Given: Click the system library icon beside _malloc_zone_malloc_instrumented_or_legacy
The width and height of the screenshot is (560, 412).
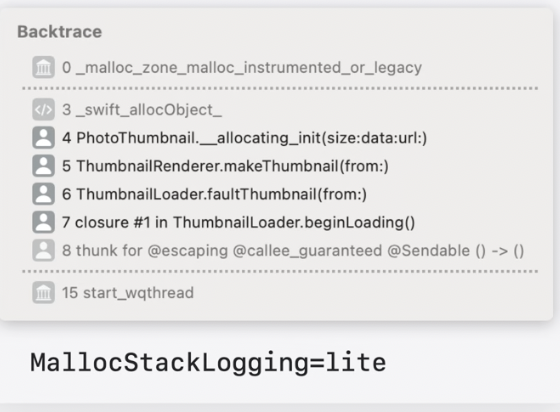Looking at the screenshot, I should tap(44, 67).
